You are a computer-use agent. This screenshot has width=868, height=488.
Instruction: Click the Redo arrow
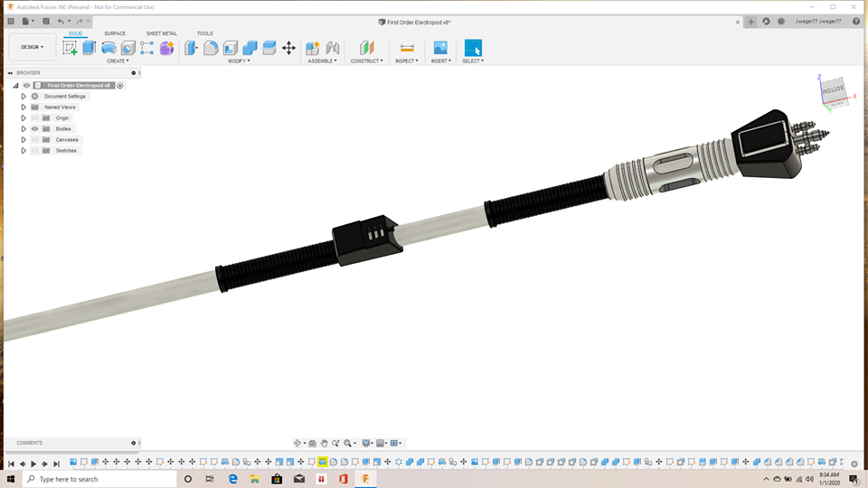[x=80, y=22]
